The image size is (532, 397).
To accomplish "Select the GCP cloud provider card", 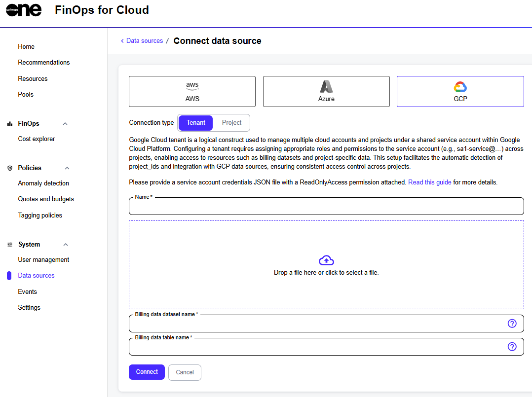I will point(460,91).
